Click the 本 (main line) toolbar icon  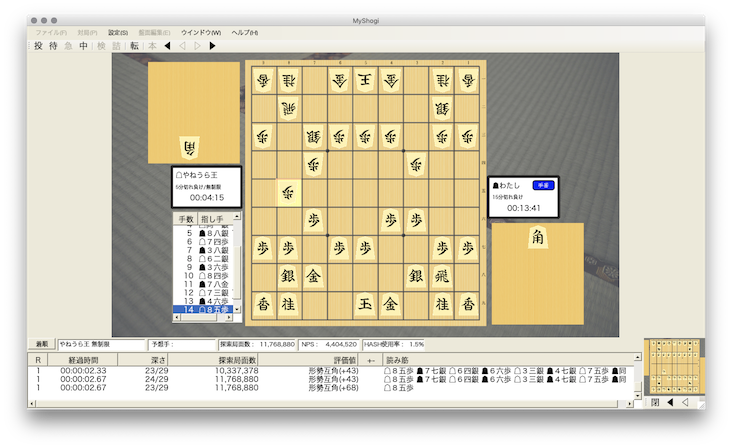[152, 46]
